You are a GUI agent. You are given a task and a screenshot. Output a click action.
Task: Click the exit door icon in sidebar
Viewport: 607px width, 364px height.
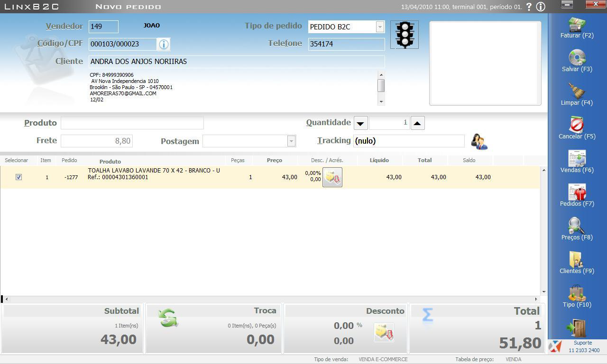[x=577, y=328]
